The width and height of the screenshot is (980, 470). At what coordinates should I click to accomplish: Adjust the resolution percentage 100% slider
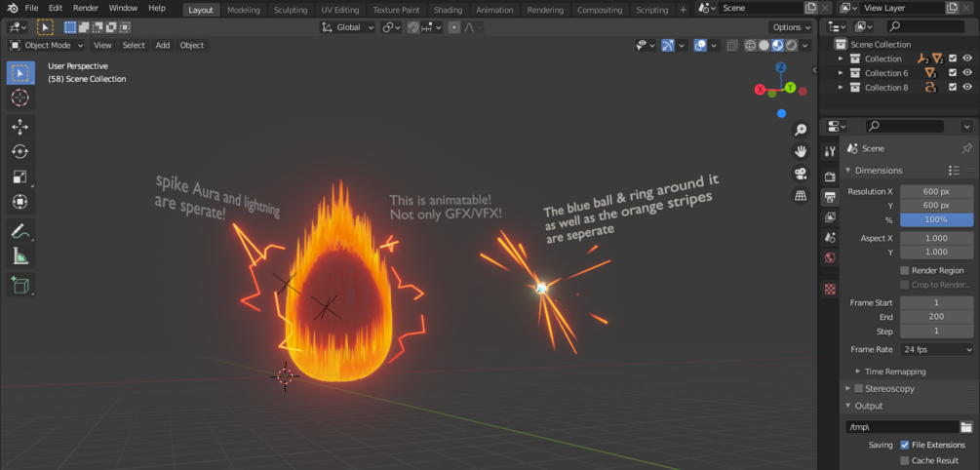point(937,219)
